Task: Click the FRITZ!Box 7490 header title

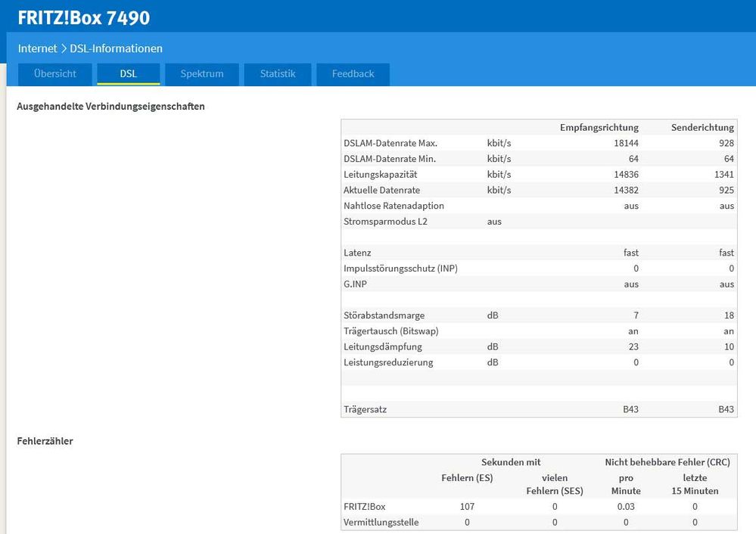Action: tap(84, 17)
